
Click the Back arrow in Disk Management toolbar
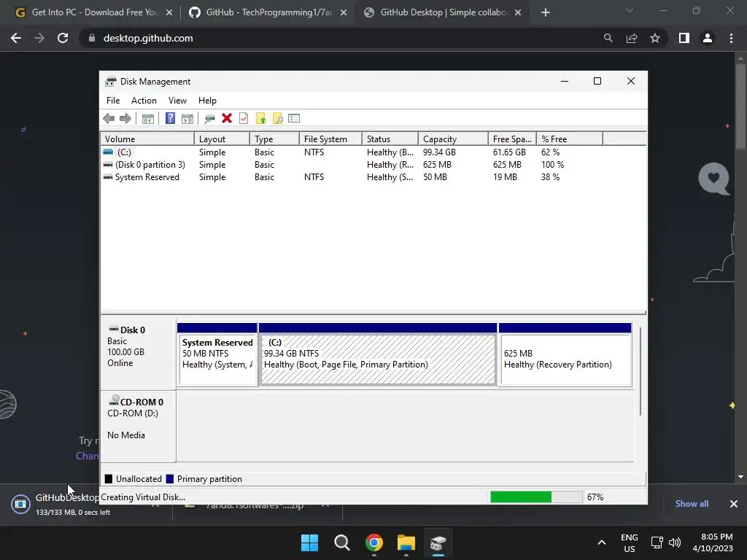coord(109,119)
